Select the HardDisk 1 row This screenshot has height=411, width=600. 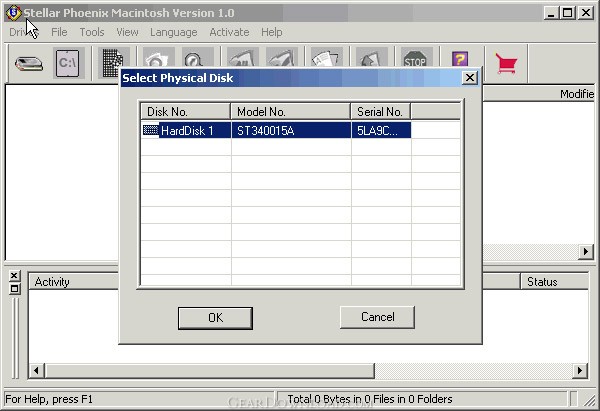click(x=276, y=130)
